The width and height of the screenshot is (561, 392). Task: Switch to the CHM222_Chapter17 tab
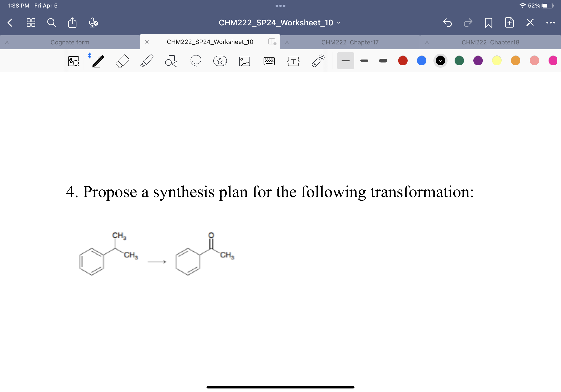coord(350,42)
